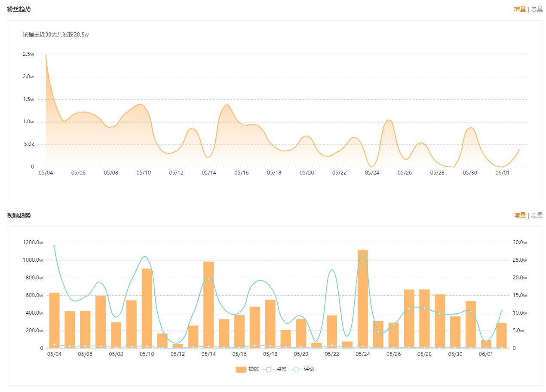Select 增量 in video trend section
The width and height of the screenshot is (546, 392).
tap(520, 215)
